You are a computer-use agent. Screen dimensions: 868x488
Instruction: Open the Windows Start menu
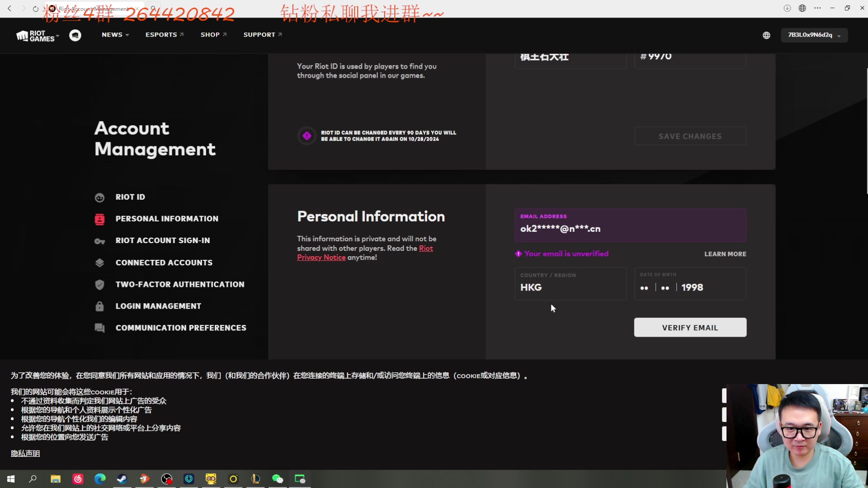[11, 479]
